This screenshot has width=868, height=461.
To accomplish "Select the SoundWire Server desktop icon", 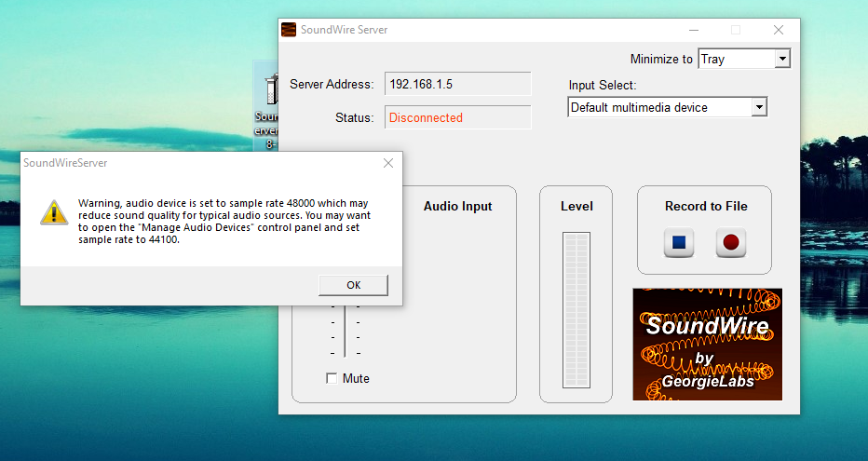I will [x=266, y=106].
